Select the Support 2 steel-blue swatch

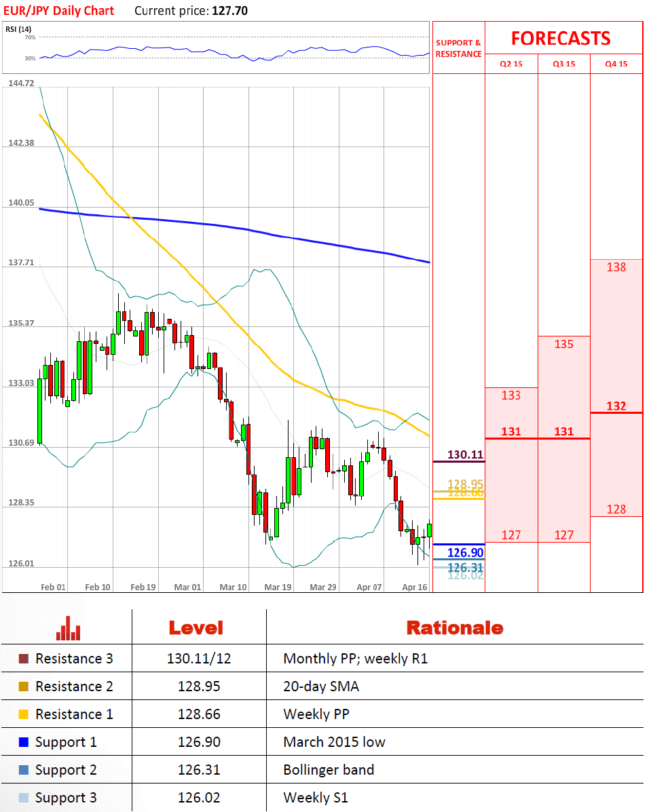pos(23,770)
